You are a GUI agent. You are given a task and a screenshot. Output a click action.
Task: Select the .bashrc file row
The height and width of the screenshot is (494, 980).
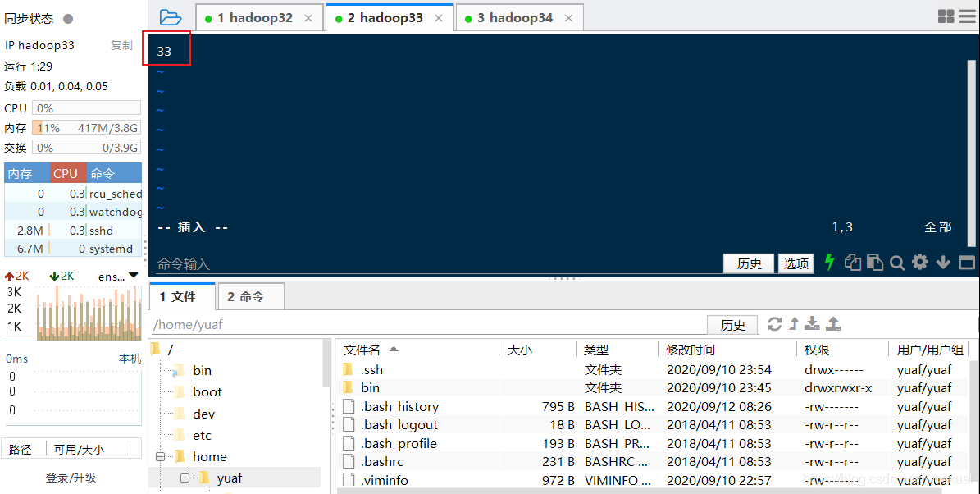(653, 461)
